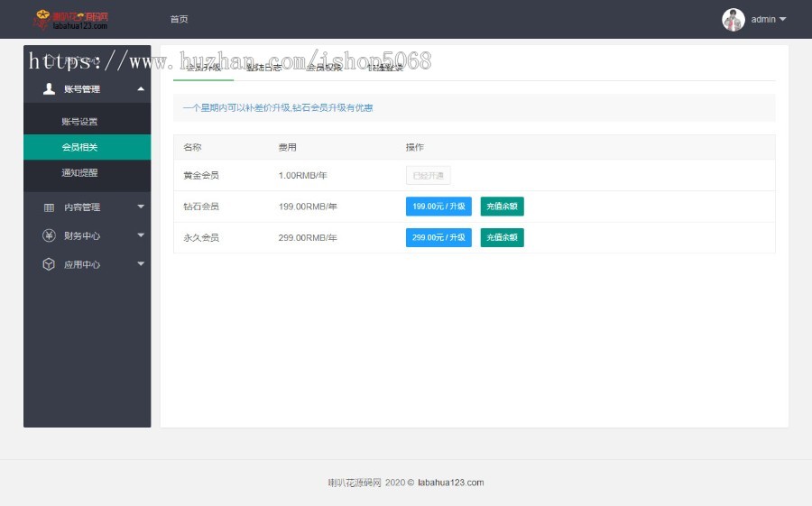Open 通知提醒 in the sidebar submenu
Viewport: 812px width, 506px height.
coord(79,173)
